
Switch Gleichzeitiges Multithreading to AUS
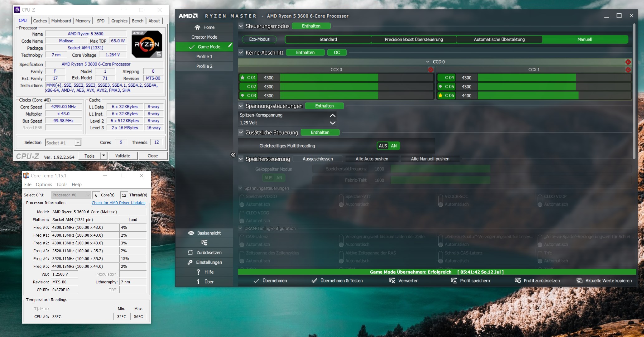pyautogui.click(x=383, y=146)
